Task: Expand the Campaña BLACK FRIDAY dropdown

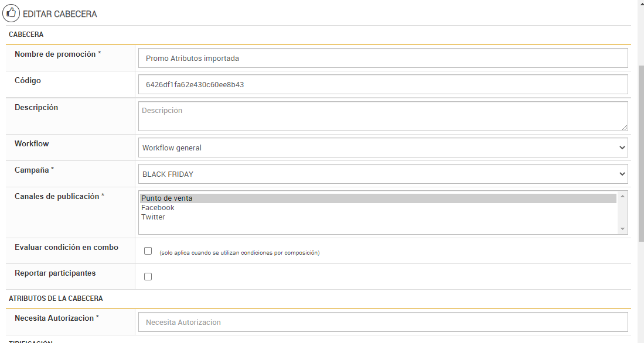Action: coord(383,174)
